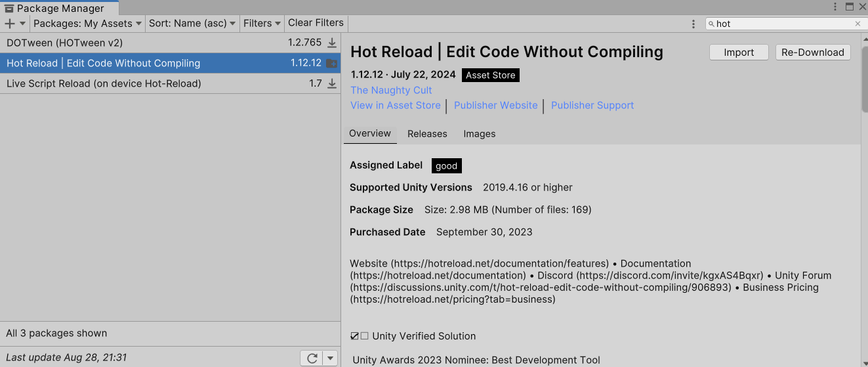
Task: Click the DOTween download icon
Action: [332, 43]
